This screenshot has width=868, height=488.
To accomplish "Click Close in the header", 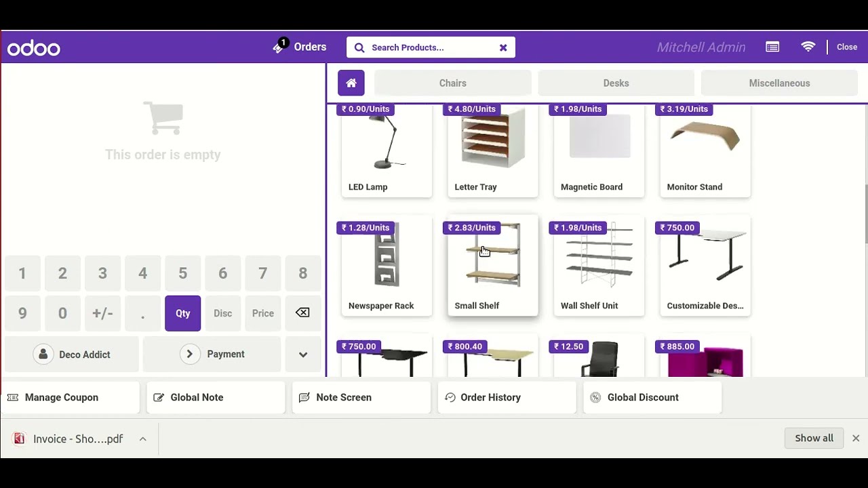I will (x=847, y=47).
